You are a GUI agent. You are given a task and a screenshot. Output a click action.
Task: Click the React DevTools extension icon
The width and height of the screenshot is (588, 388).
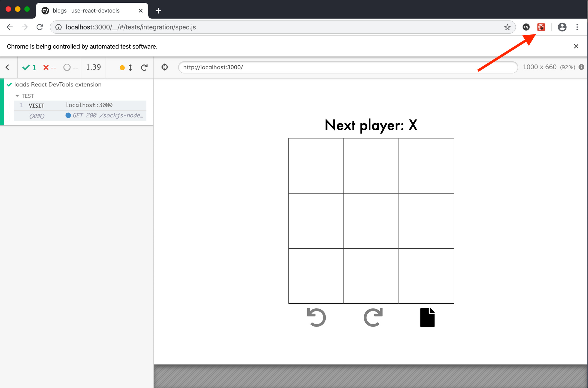tap(541, 27)
